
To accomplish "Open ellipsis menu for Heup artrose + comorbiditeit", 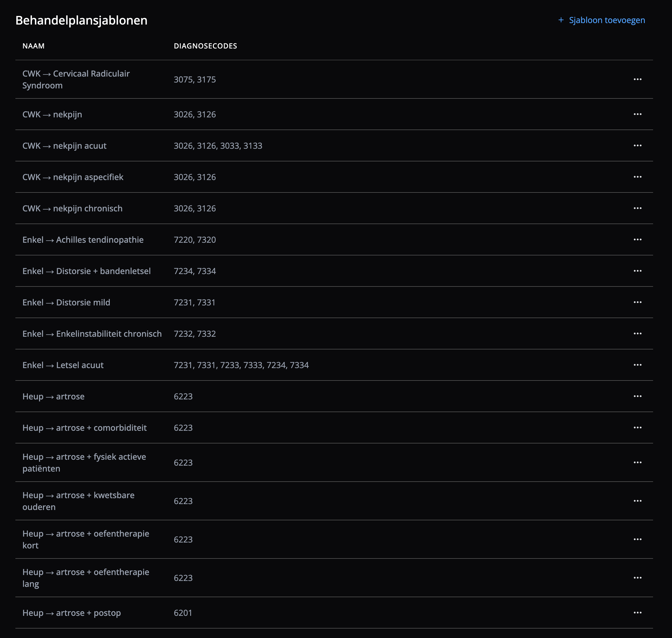I will click(637, 428).
